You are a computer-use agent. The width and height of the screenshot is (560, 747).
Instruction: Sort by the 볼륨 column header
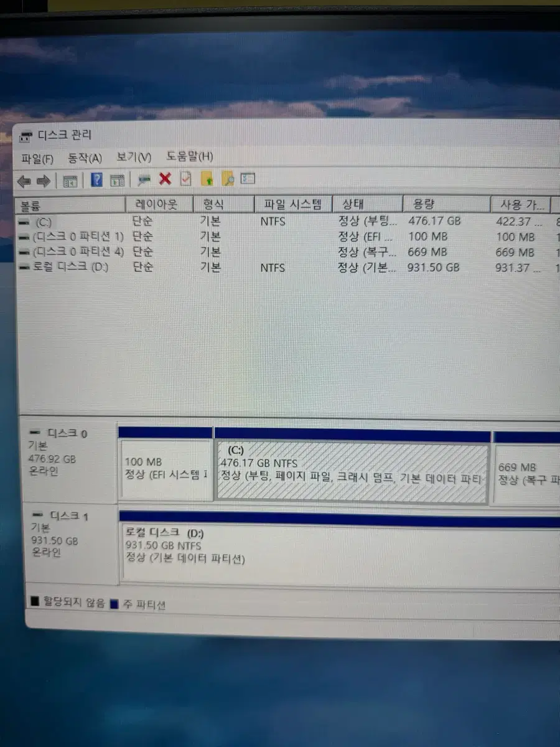click(70, 205)
